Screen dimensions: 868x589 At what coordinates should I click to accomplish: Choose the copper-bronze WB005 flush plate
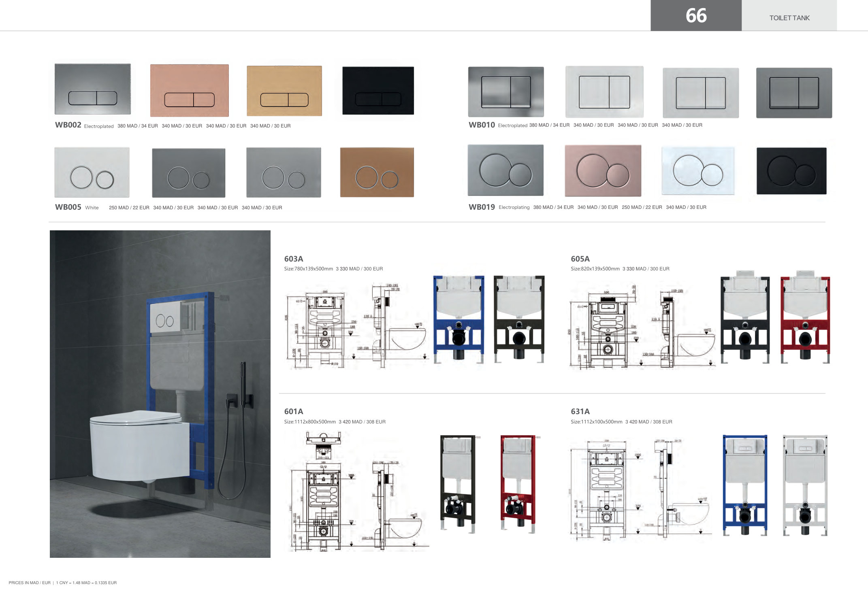[377, 172]
